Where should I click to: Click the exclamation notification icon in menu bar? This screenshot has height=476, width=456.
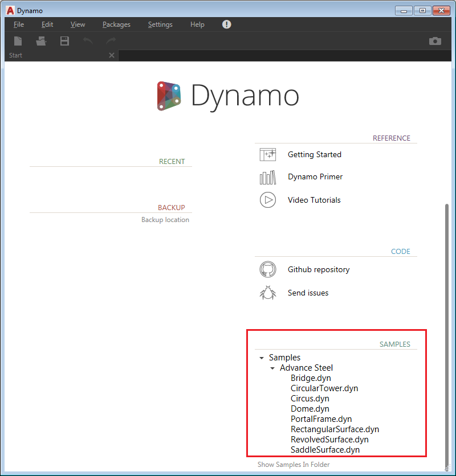point(226,24)
